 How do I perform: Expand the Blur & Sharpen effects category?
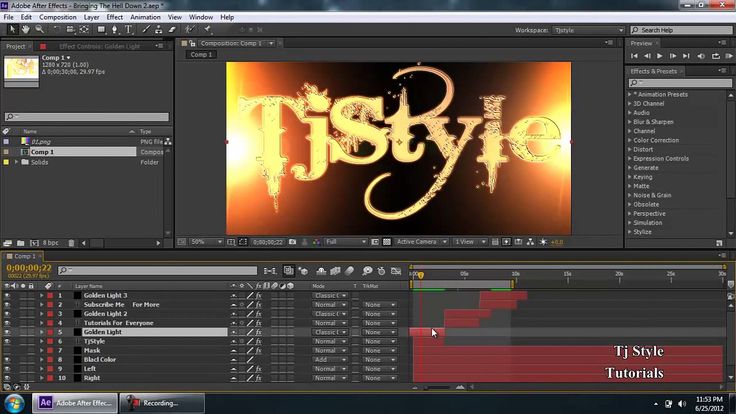click(x=630, y=122)
